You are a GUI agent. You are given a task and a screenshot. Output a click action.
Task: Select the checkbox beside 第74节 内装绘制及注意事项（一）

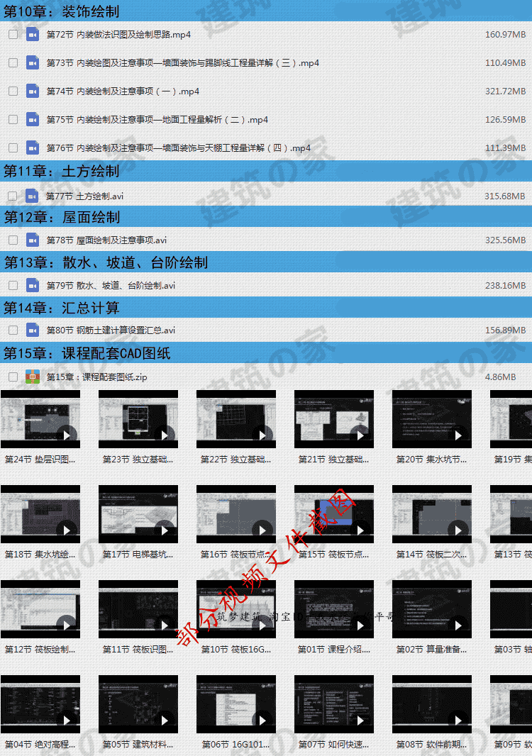[13, 91]
